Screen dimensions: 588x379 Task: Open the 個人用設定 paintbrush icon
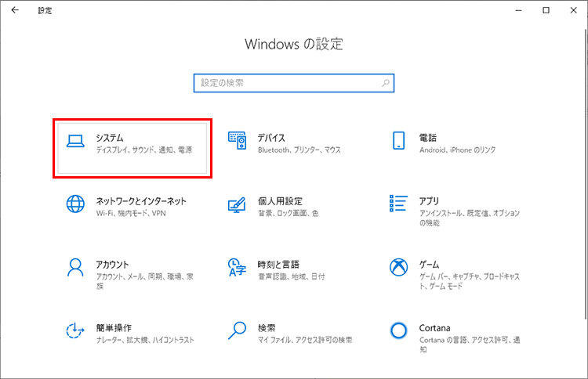(x=237, y=205)
